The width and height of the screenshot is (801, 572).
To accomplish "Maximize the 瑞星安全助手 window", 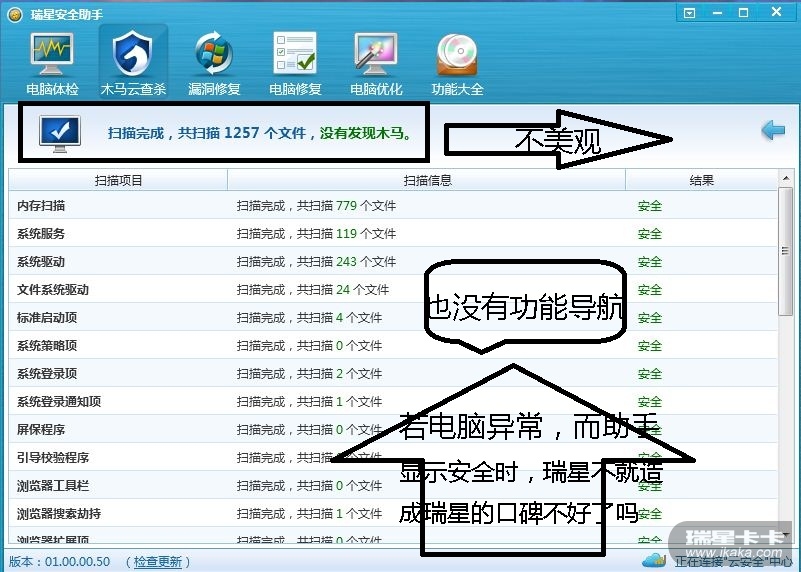I will point(744,13).
